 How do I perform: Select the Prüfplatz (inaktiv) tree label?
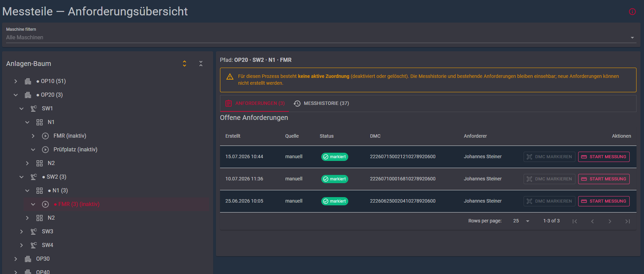75,150
